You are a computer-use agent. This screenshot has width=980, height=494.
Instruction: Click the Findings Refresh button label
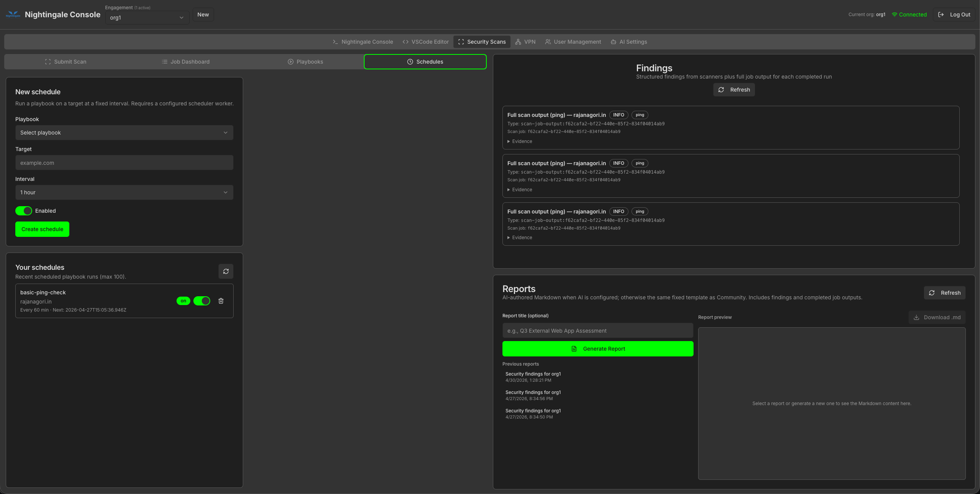pyautogui.click(x=740, y=90)
